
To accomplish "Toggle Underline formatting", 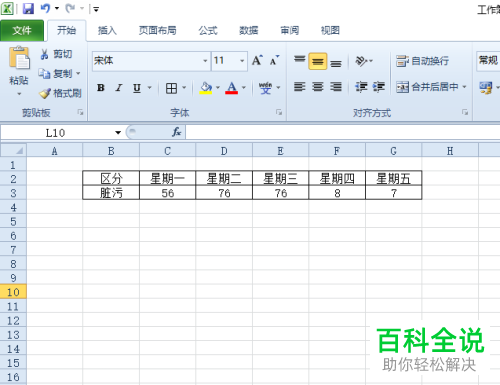I will coord(137,88).
